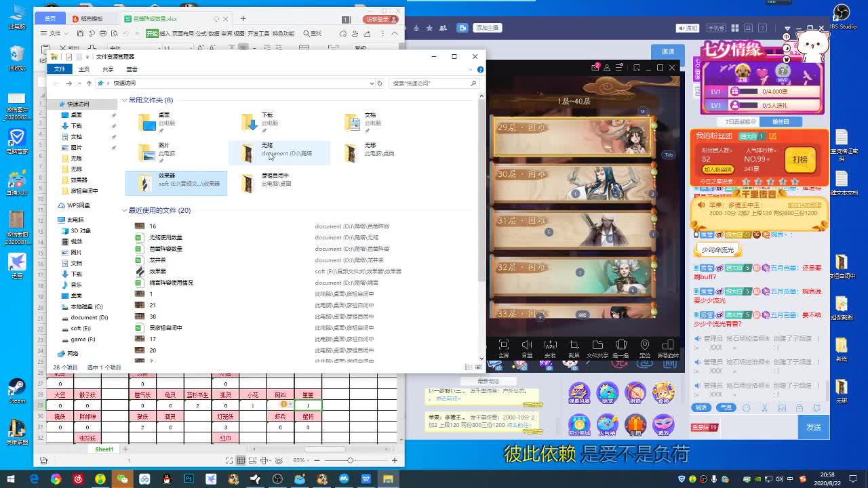The width and height of the screenshot is (868, 488).
Task: Select the 图片 folder in frequent folders
Action: 175,152
